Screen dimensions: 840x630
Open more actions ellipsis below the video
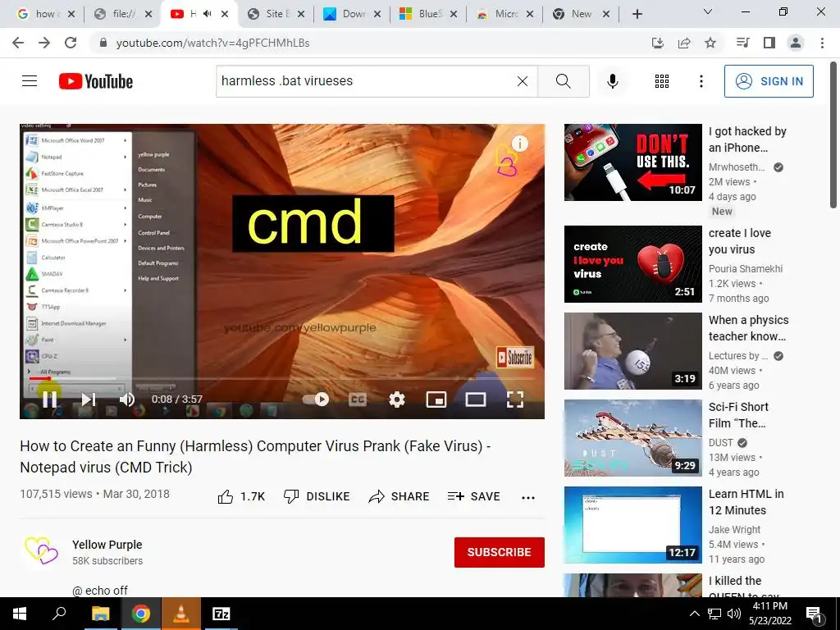(527, 498)
